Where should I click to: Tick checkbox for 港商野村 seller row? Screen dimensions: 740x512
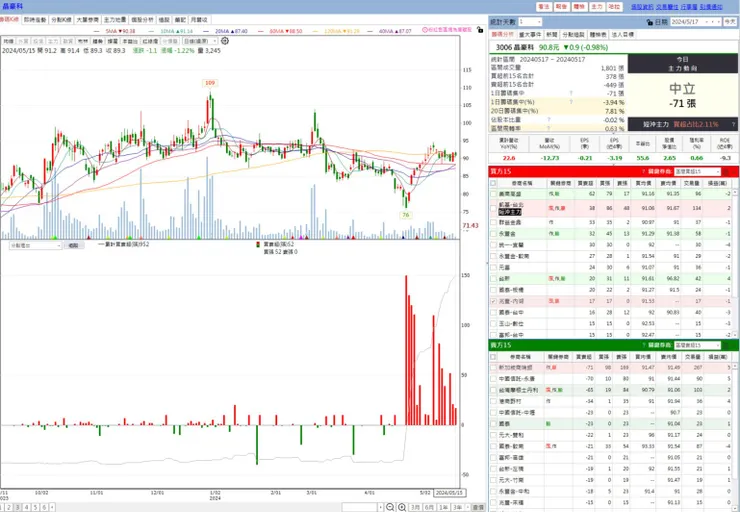(493, 401)
